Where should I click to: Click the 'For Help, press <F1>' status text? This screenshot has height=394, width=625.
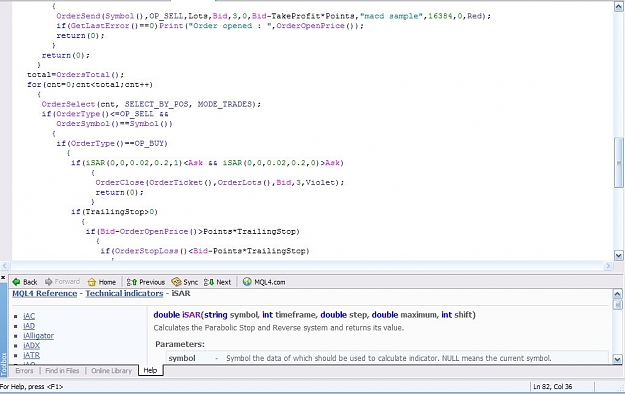(31, 386)
